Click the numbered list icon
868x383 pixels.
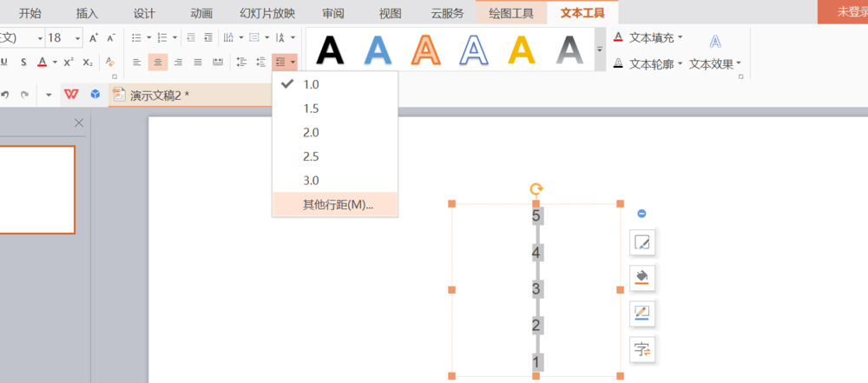pyautogui.click(x=162, y=37)
